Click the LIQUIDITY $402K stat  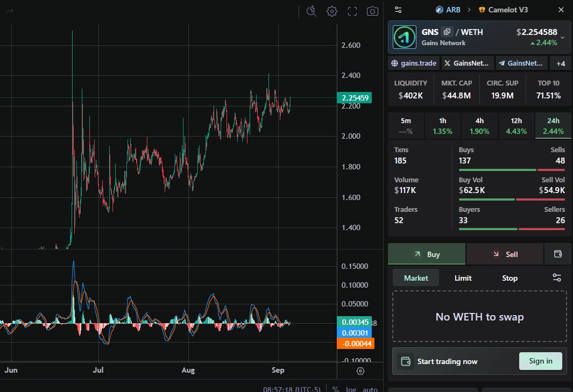(x=411, y=89)
